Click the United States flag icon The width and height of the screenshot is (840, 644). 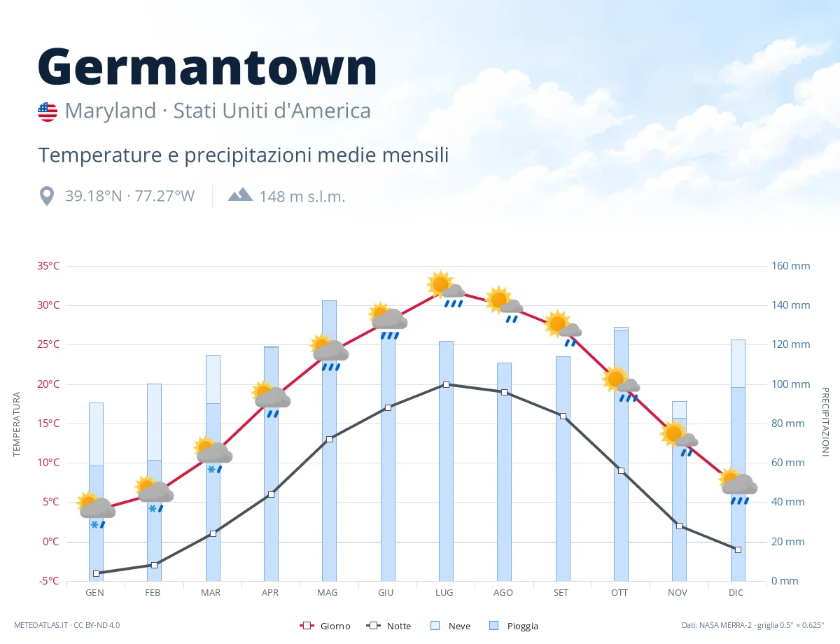[x=48, y=112]
